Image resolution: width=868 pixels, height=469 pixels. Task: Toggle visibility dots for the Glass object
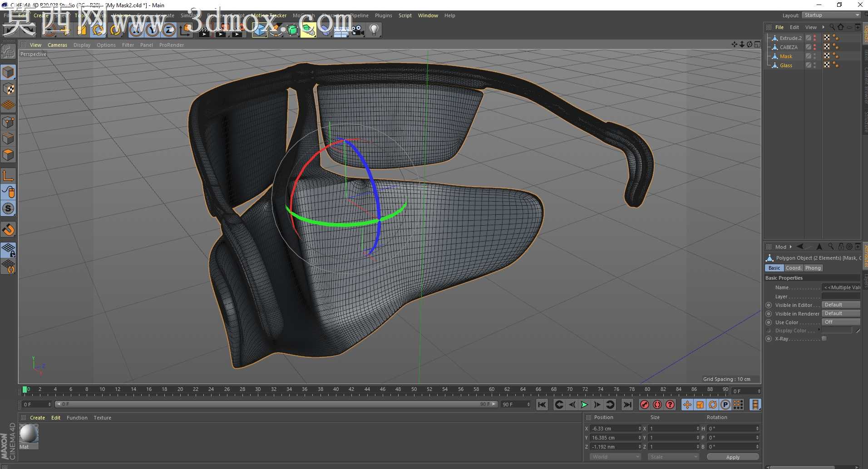pos(815,65)
